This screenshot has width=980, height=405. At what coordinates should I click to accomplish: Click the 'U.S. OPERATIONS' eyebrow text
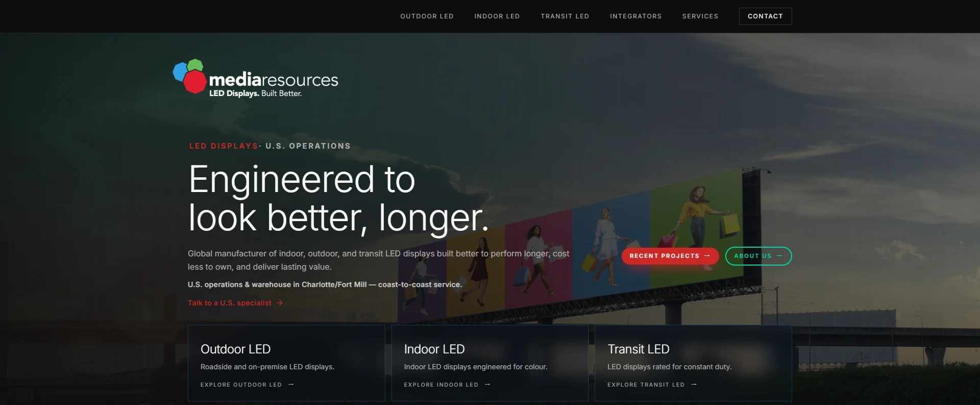pyautogui.click(x=308, y=146)
